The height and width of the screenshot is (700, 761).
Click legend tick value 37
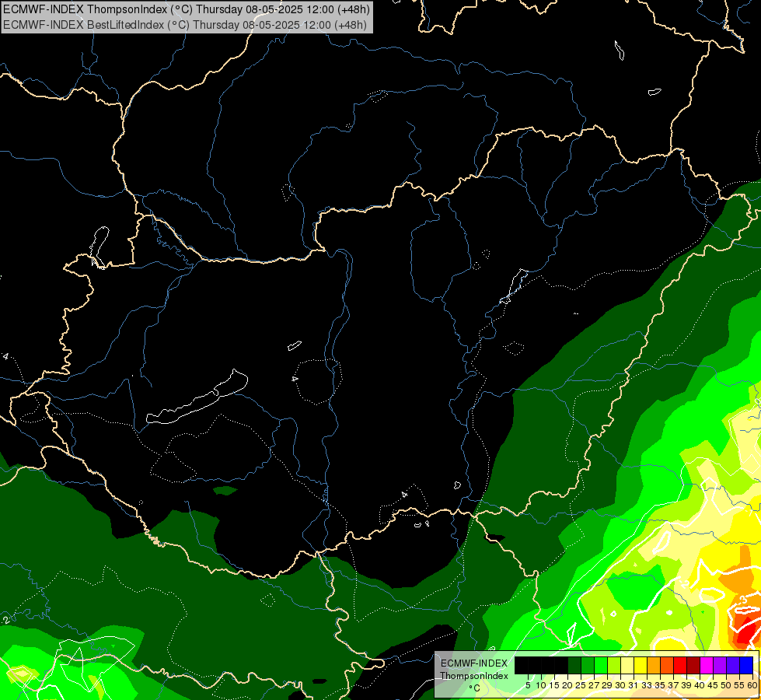pos(673,685)
